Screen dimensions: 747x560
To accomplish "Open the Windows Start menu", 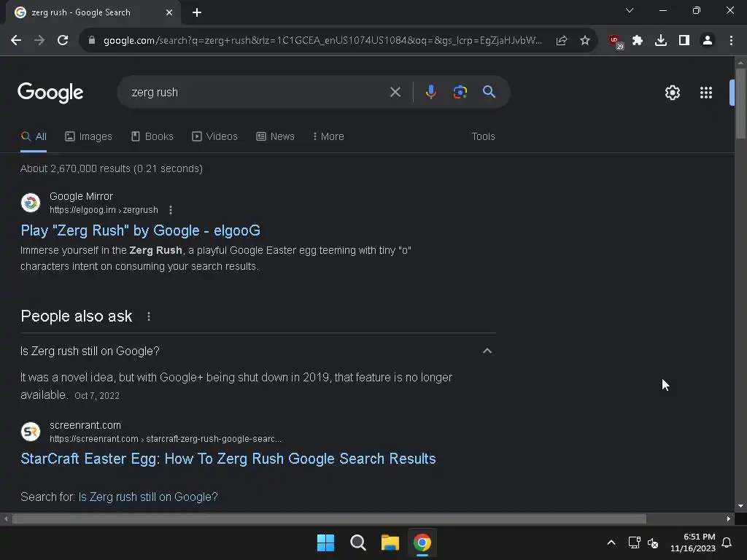I will (x=326, y=542).
